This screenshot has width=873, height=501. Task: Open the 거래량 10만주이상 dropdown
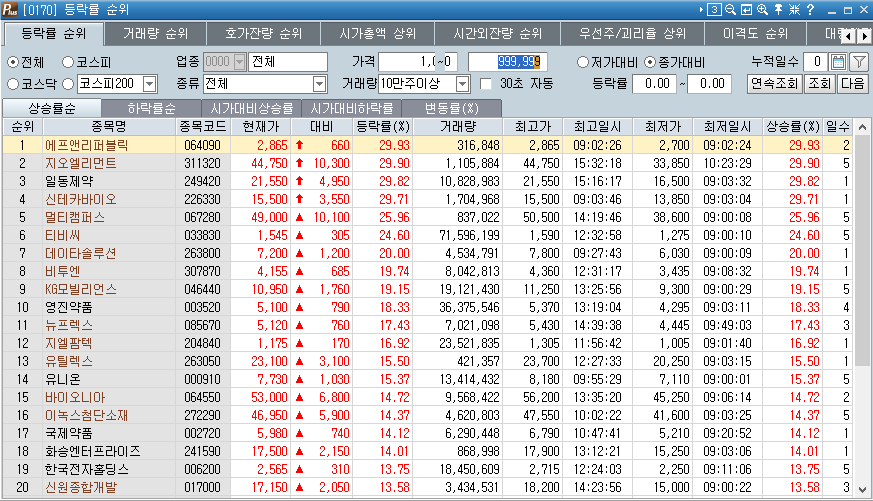463,84
